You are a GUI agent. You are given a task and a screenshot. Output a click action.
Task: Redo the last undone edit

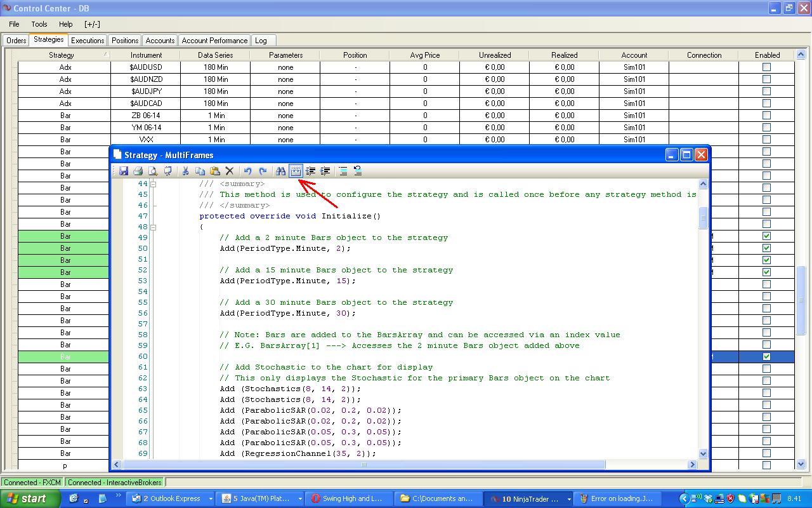pyautogui.click(x=263, y=171)
